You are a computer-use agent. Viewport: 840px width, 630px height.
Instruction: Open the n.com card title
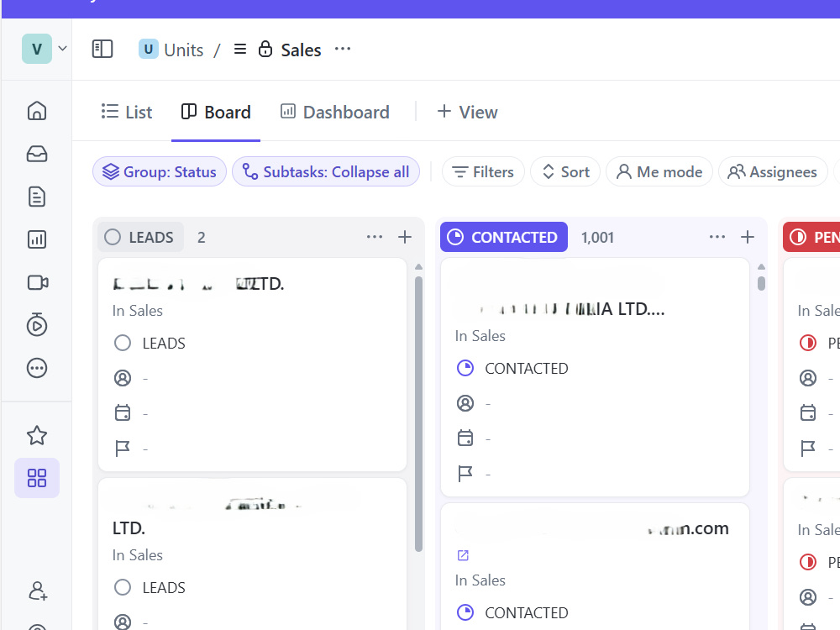point(688,528)
